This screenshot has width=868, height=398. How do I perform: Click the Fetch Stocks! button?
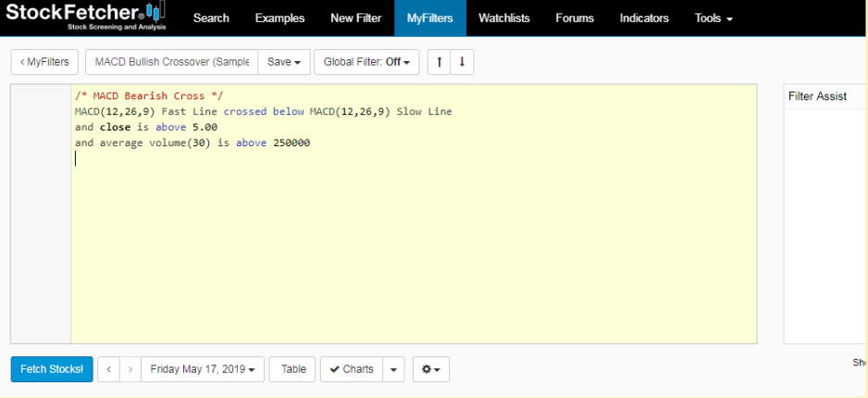point(52,369)
